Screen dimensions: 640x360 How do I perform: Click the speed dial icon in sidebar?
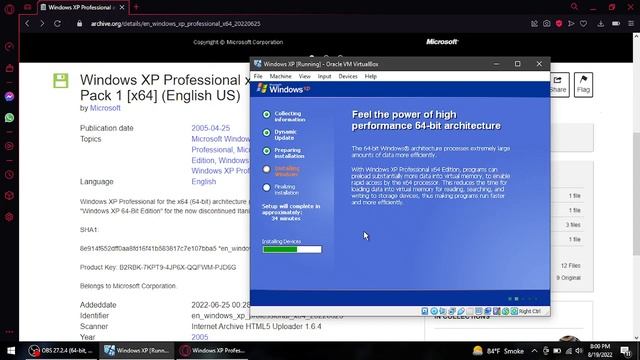pyautogui.click(x=9, y=47)
